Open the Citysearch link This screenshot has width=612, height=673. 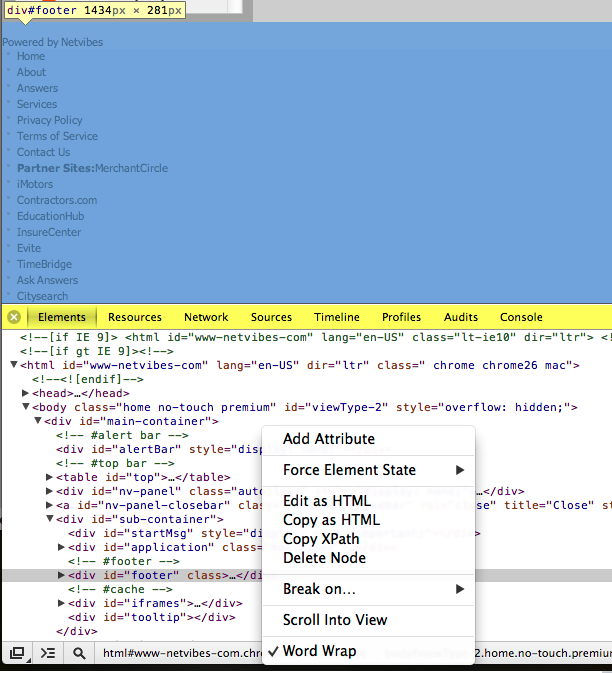click(42, 296)
